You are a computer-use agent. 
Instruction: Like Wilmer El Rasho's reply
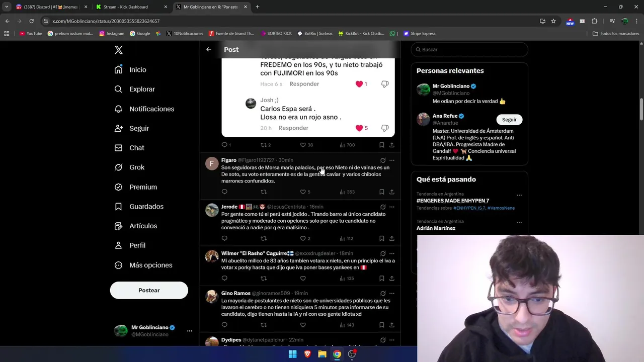point(303,278)
